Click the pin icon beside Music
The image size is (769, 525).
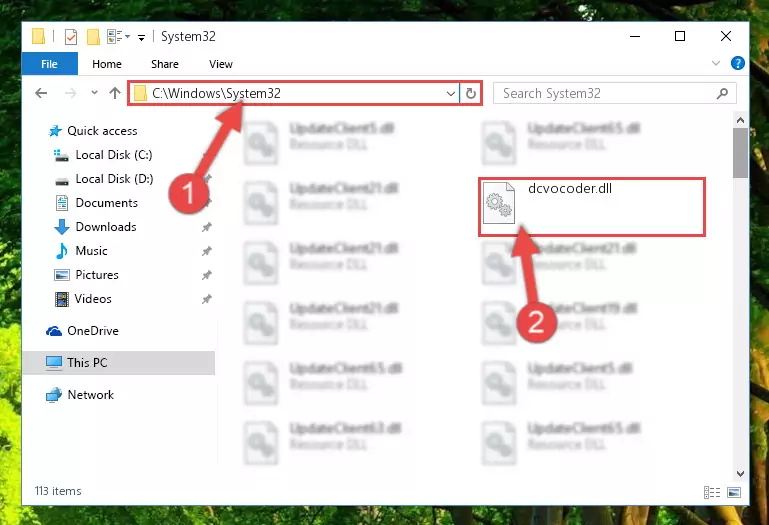pos(206,251)
